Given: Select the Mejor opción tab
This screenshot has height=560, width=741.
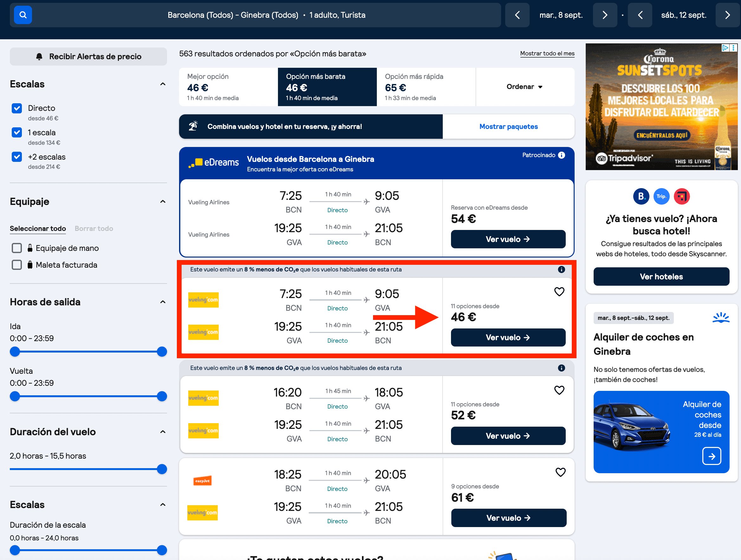Looking at the screenshot, I should [x=229, y=87].
